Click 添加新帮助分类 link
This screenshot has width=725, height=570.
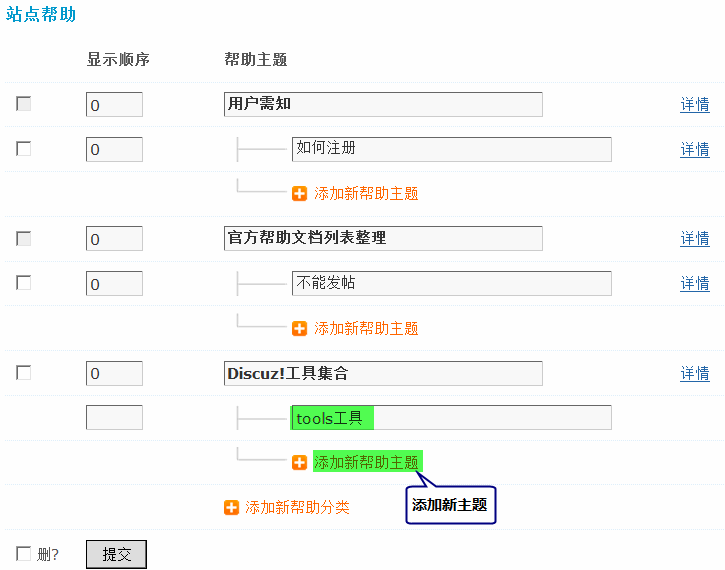pos(297,508)
